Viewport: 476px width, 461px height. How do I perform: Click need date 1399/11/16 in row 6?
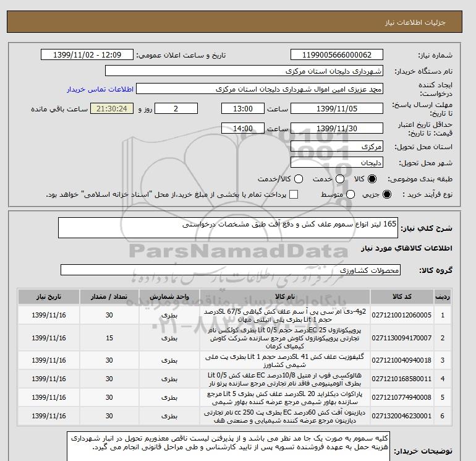[49, 416]
